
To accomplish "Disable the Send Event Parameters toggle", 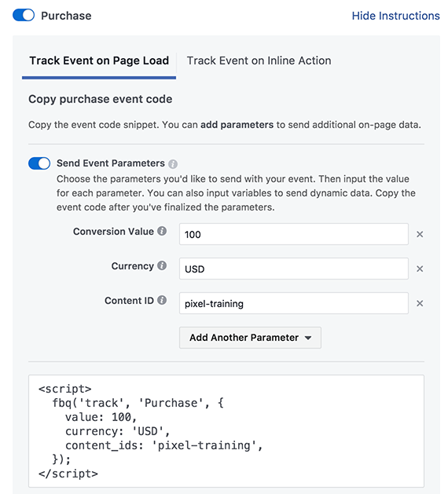I will 39,163.
